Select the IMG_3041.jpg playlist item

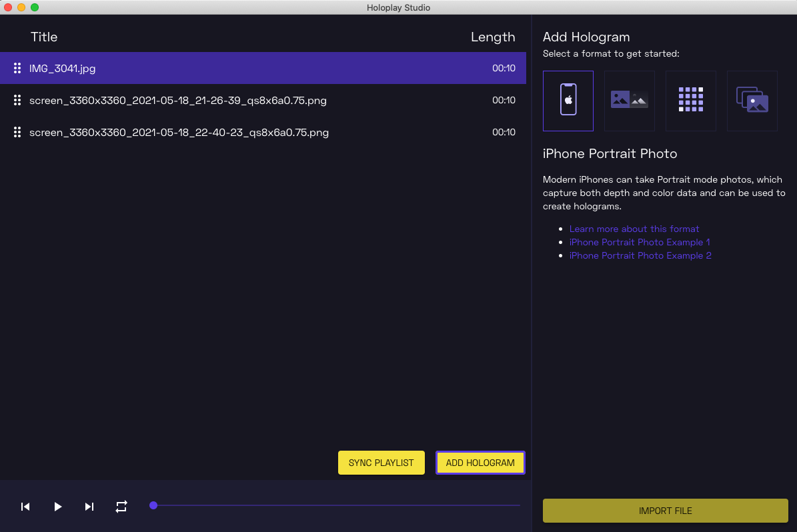coord(263,68)
